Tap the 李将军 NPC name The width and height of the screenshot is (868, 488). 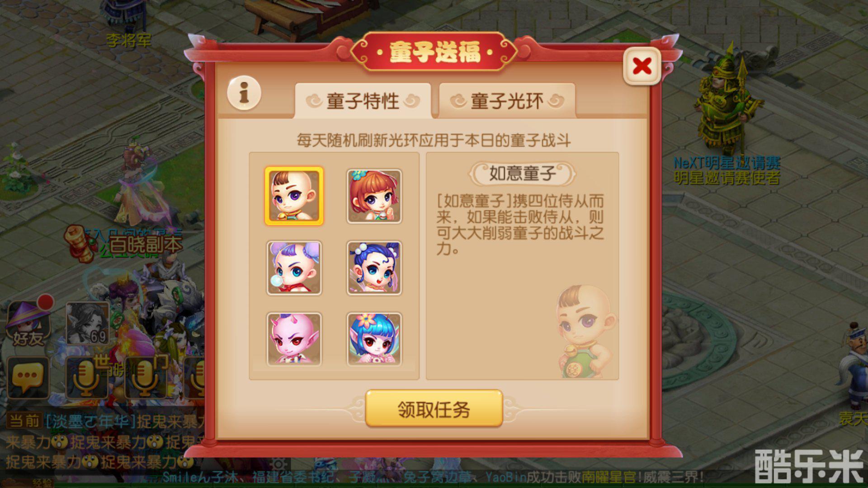click(128, 41)
